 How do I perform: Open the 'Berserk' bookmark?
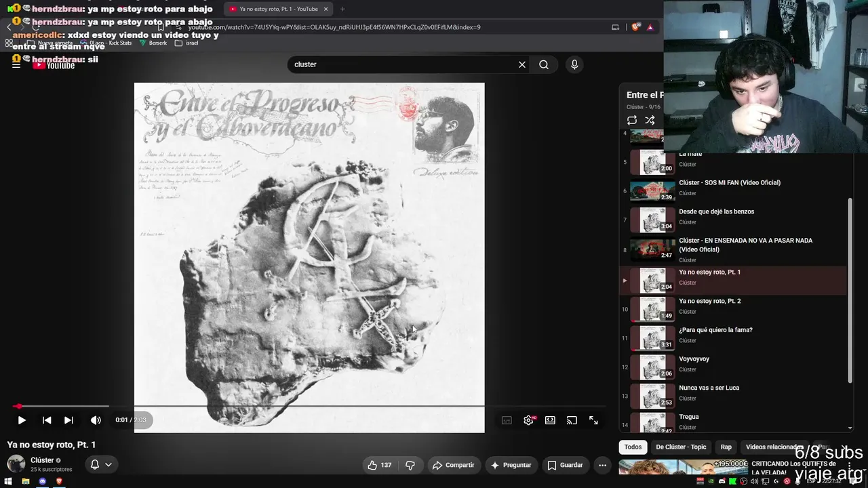[153, 43]
